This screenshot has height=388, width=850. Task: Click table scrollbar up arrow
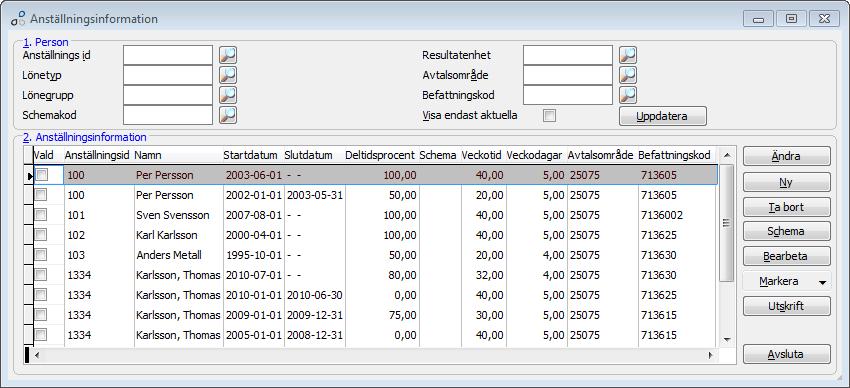pyautogui.click(x=727, y=156)
